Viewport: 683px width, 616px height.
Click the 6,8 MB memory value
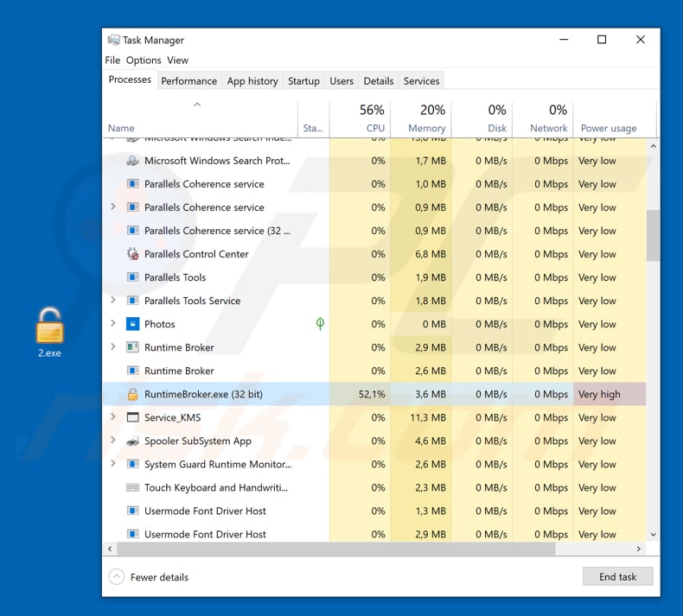click(431, 254)
